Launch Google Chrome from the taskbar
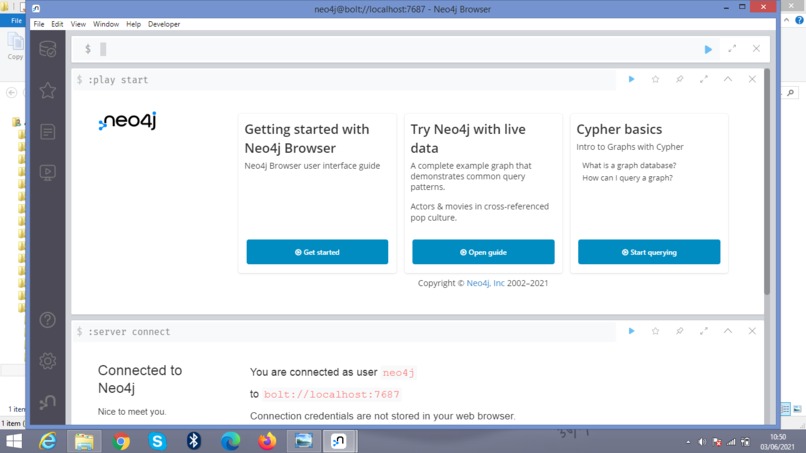The image size is (806, 453). 121,441
